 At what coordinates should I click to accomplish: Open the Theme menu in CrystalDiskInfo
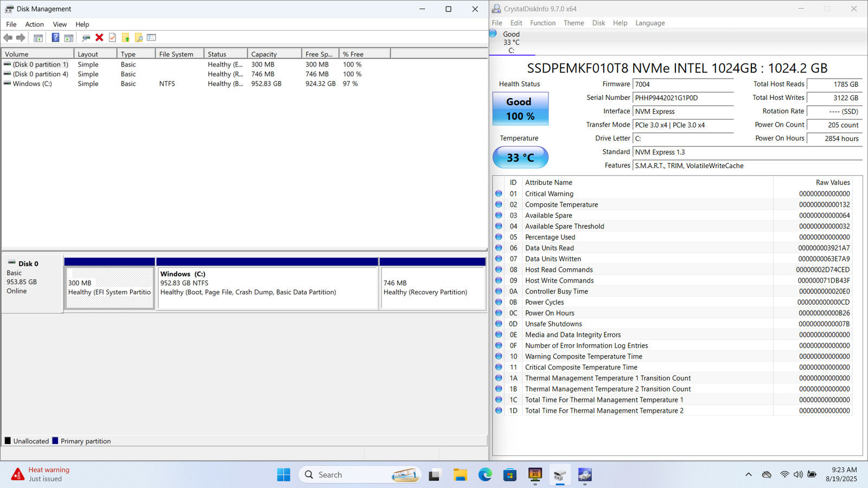[573, 23]
